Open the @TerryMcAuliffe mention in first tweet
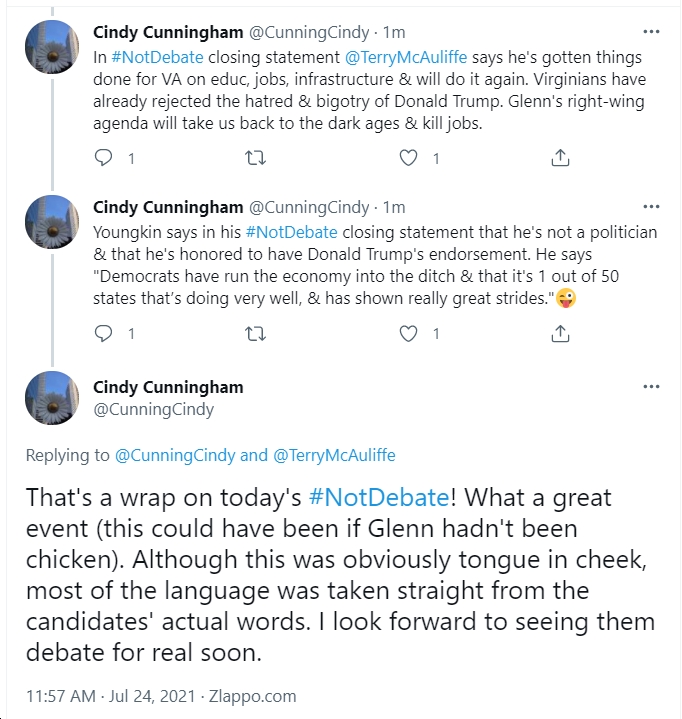Screen dimensions: 682x719 [x=406, y=57]
